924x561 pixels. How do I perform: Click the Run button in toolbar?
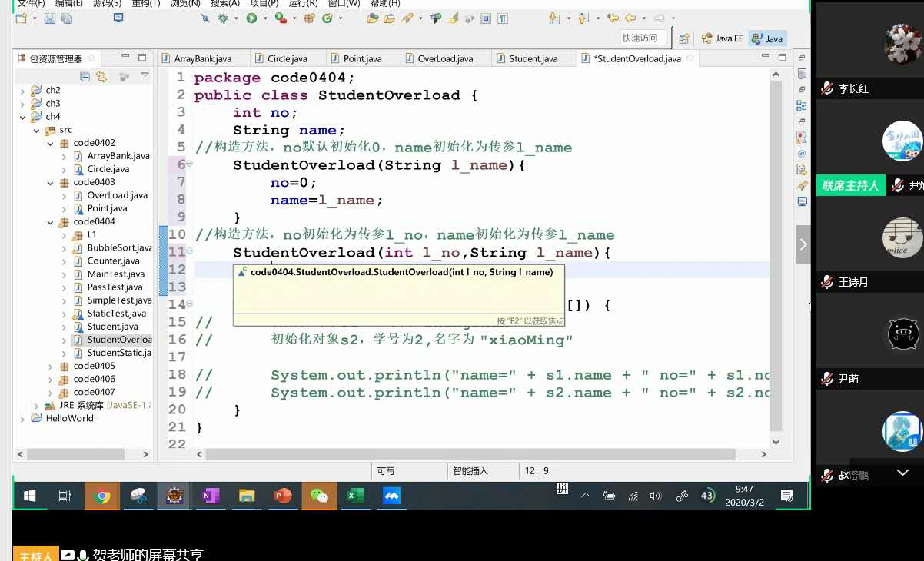pos(251,18)
